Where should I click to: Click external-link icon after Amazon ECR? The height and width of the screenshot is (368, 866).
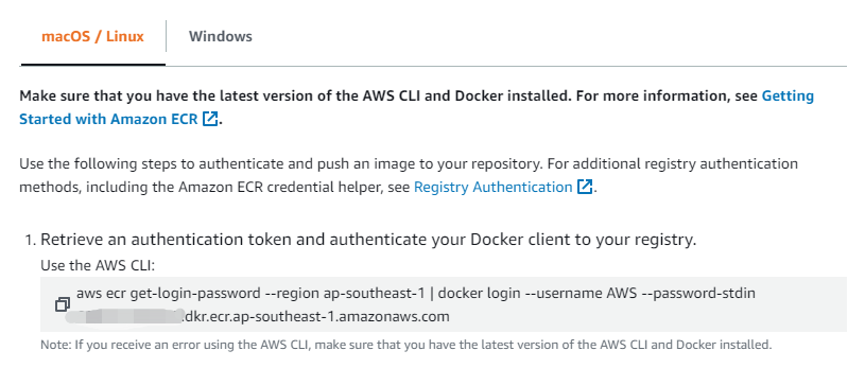(x=210, y=119)
